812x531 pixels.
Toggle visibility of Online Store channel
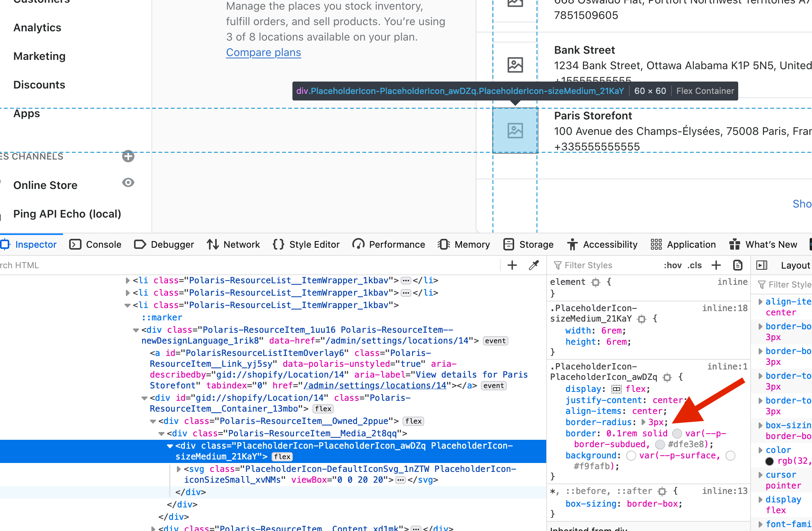pos(128,182)
